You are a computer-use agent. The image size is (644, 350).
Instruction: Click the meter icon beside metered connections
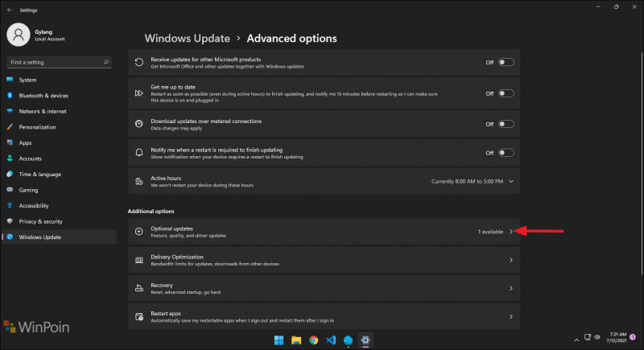pos(139,123)
